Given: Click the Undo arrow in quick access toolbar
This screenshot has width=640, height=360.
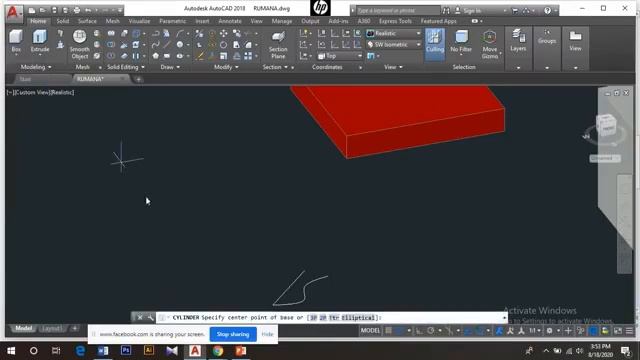Looking at the screenshot, I should point(88,10).
